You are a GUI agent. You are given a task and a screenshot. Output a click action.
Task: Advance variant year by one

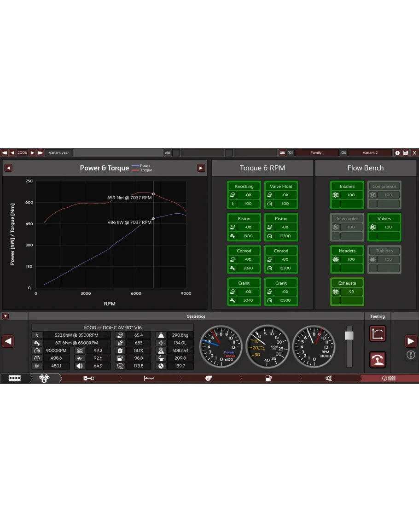tap(33, 152)
